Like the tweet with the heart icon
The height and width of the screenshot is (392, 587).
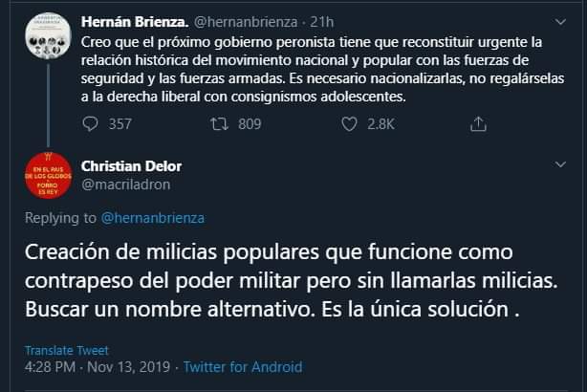click(x=349, y=124)
